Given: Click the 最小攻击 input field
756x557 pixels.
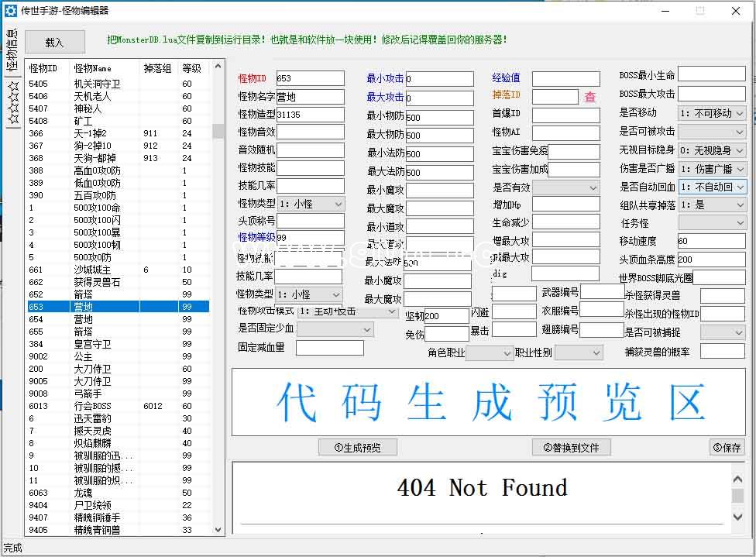Looking at the screenshot, I should pos(440,78).
